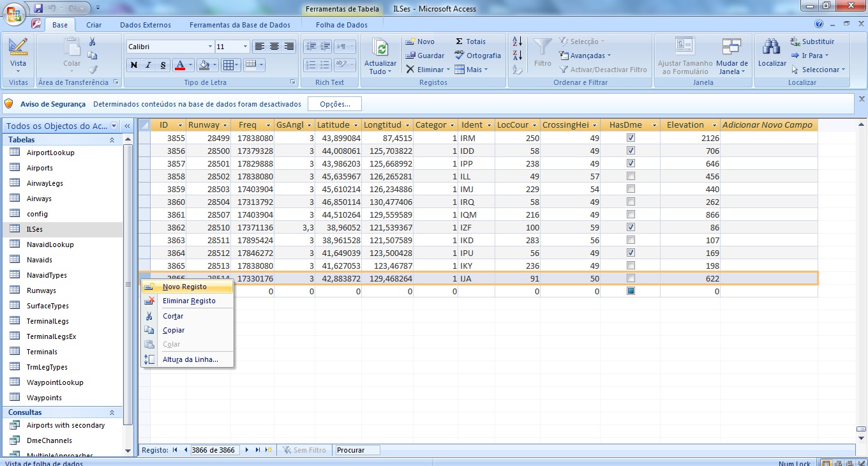Select Eliminar Registo in context menu

(x=189, y=301)
